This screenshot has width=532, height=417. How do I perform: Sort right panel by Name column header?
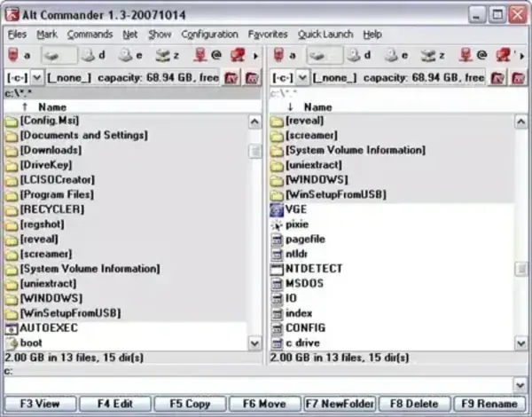(318, 107)
